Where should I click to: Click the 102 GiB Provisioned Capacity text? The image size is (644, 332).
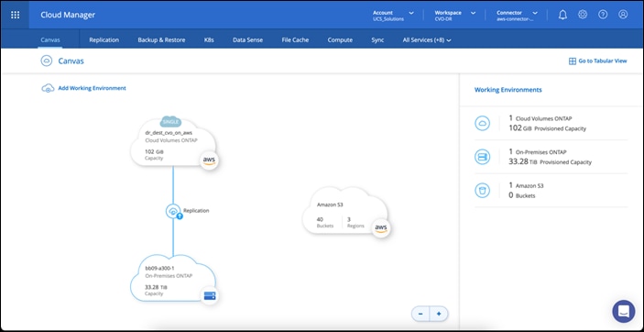coord(548,128)
